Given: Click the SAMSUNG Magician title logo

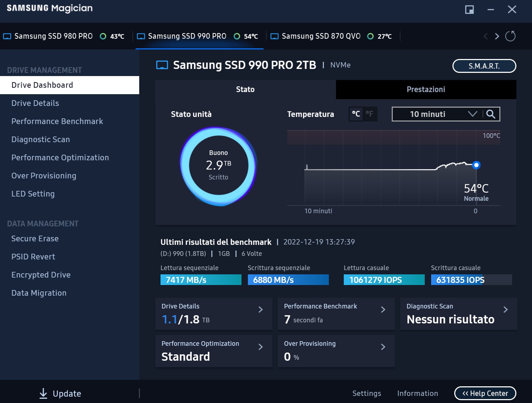Looking at the screenshot, I should [50, 8].
